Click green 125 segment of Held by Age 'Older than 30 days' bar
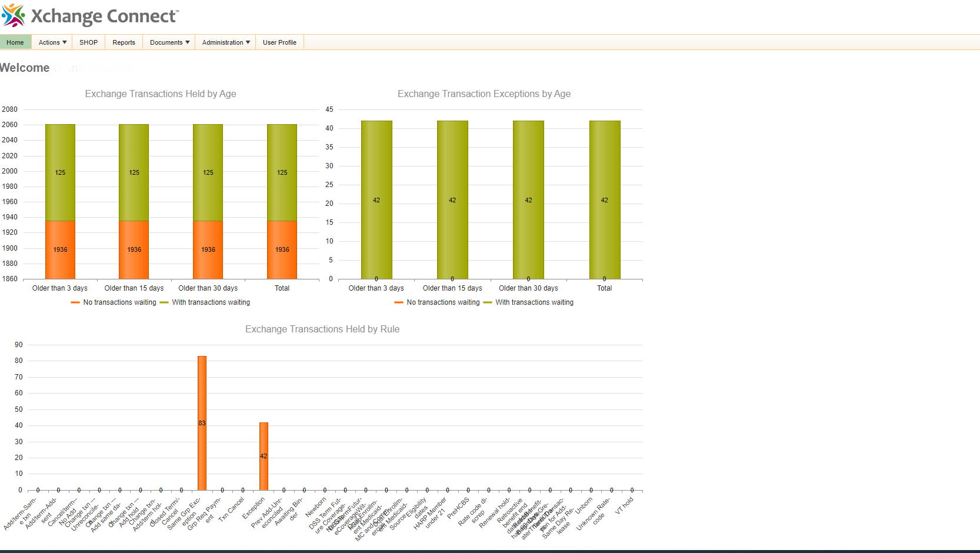This screenshot has width=980, height=553. [x=208, y=172]
